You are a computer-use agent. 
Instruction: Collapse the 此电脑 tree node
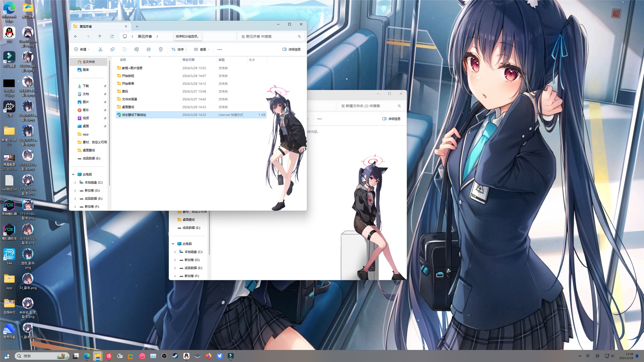73,174
